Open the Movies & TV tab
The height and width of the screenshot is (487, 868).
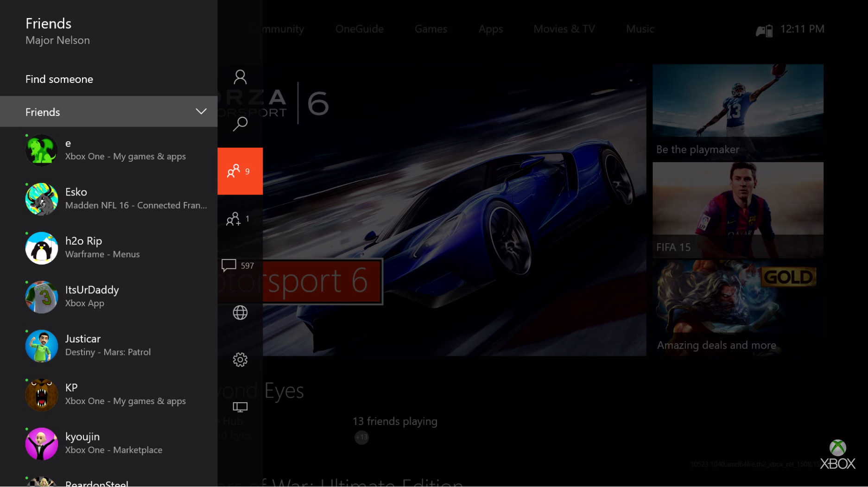click(564, 29)
